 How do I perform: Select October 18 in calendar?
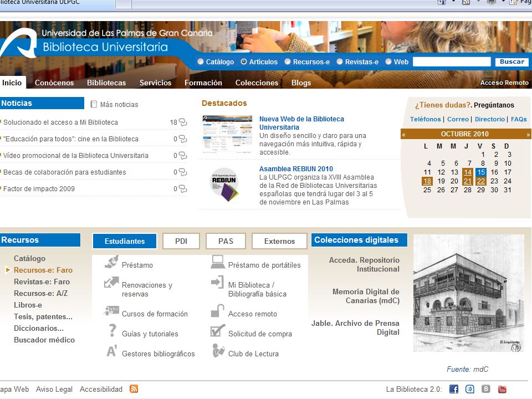(427, 181)
